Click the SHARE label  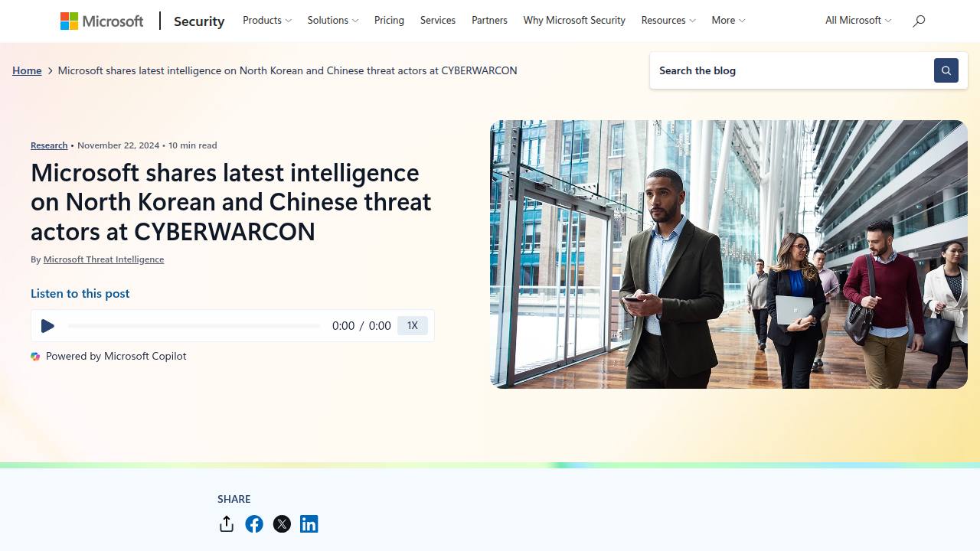click(234, 499)
